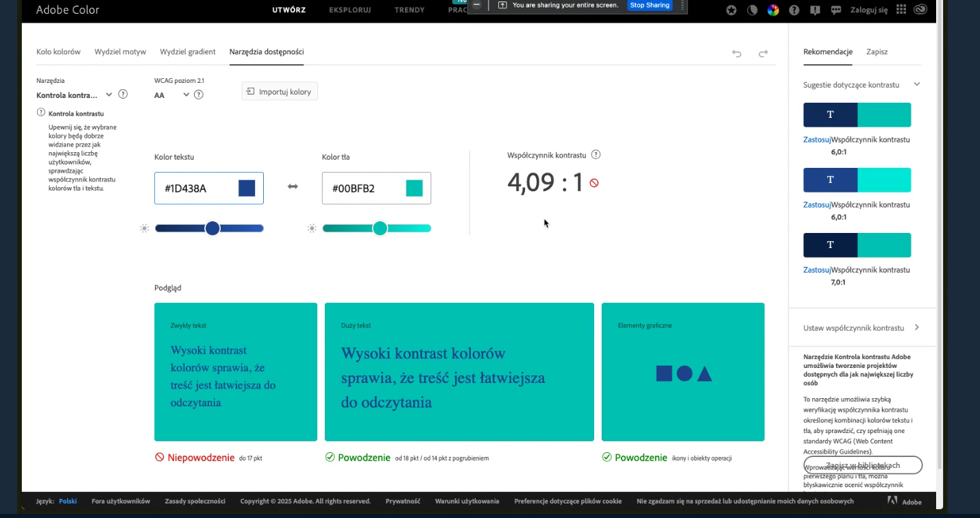Click the redo arrow icon
Viewport: 980px width, 518px height.
pyautogui.click(x=763, y=53)
